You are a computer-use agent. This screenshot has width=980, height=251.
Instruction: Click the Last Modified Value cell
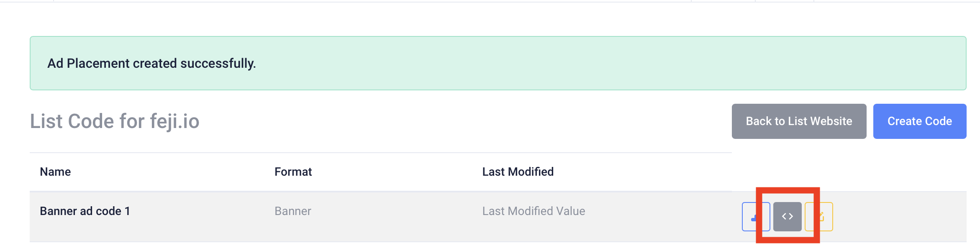coord(534,211)
